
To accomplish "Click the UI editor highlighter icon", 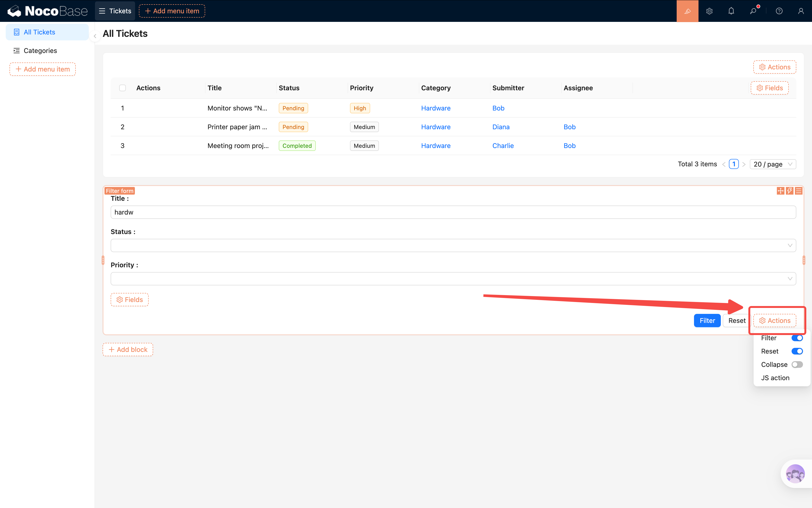I will coord(687,11).
